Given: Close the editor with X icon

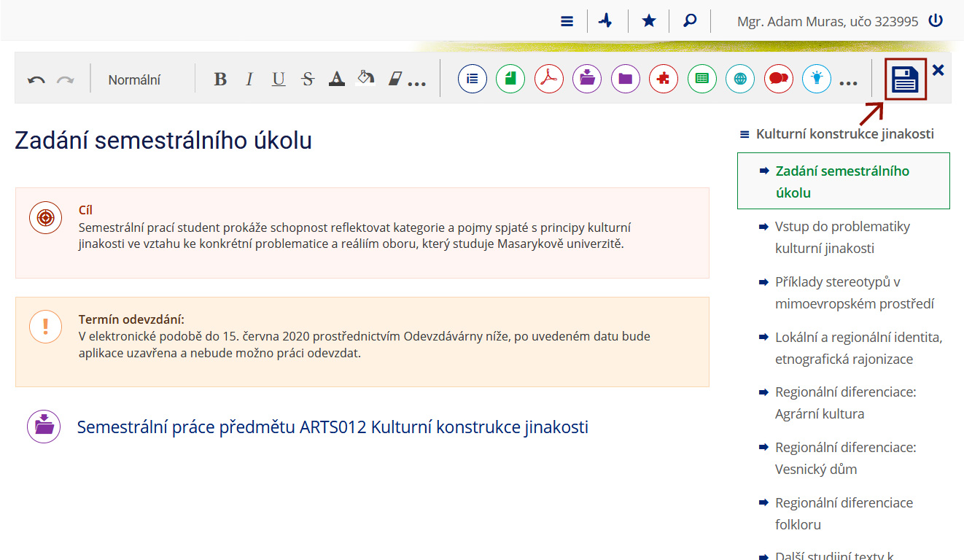Looking at the screenshot, I should (938, 70).
